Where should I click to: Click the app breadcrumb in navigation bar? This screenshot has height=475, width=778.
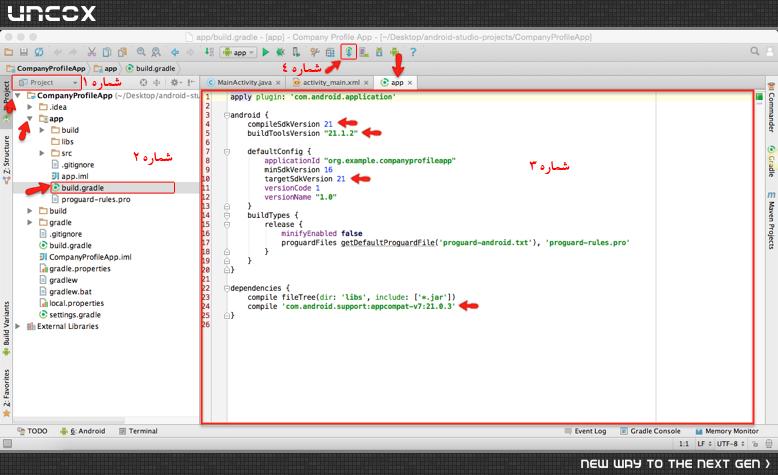[x=106, y=68]
